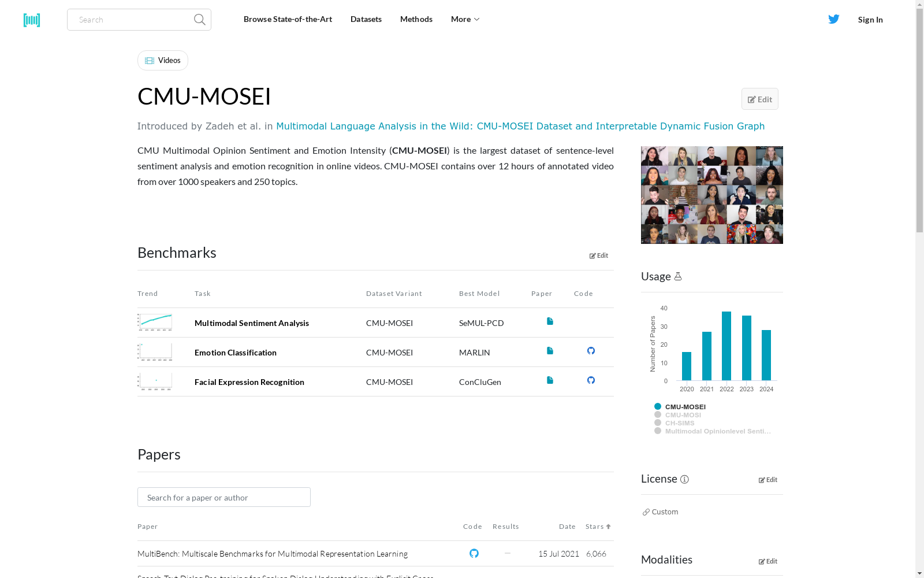Screen dimensions: 924x578
Task: View trend chart for Multimodal Sentiment Analysis
Action: click(x=155, y=323)
